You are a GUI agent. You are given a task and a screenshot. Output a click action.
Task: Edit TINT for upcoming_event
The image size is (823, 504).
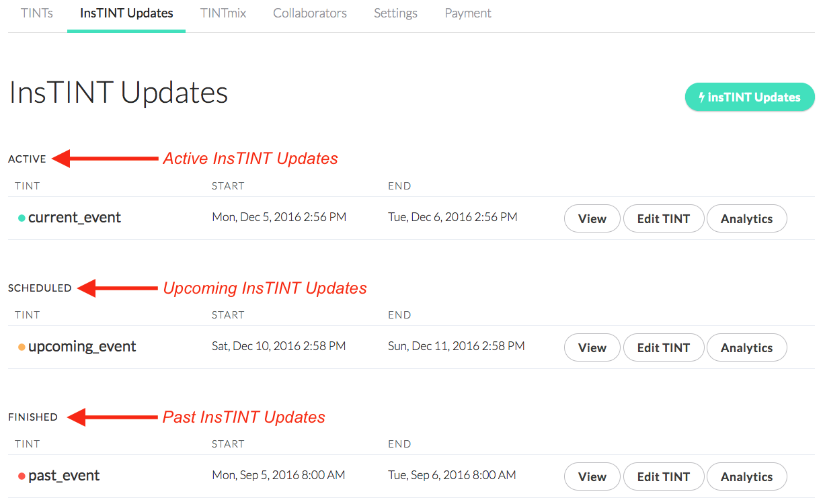pos(664,347)
